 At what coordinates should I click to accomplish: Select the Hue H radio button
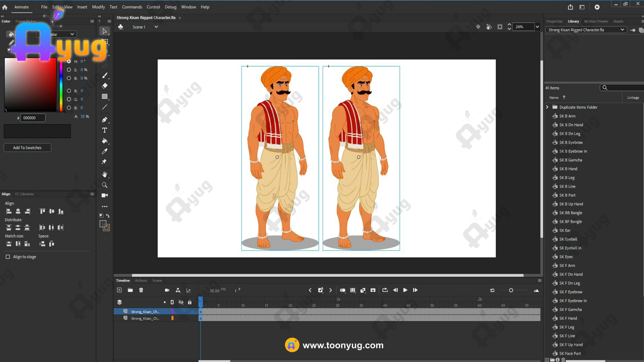click(69, 61)
